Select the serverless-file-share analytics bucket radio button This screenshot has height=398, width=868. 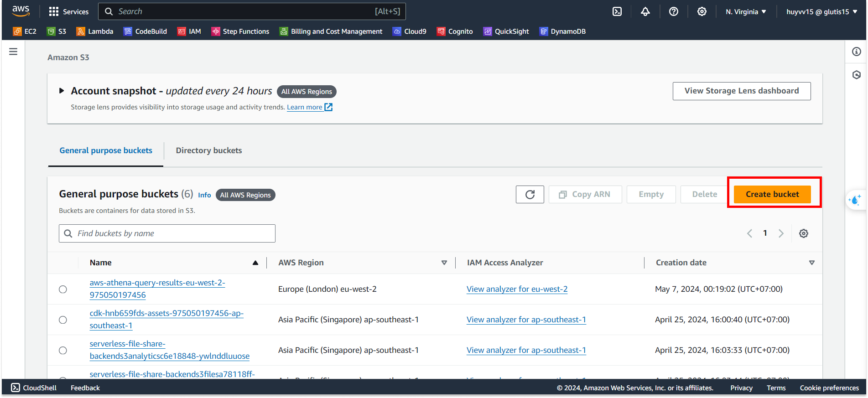[x=63, y=351]
